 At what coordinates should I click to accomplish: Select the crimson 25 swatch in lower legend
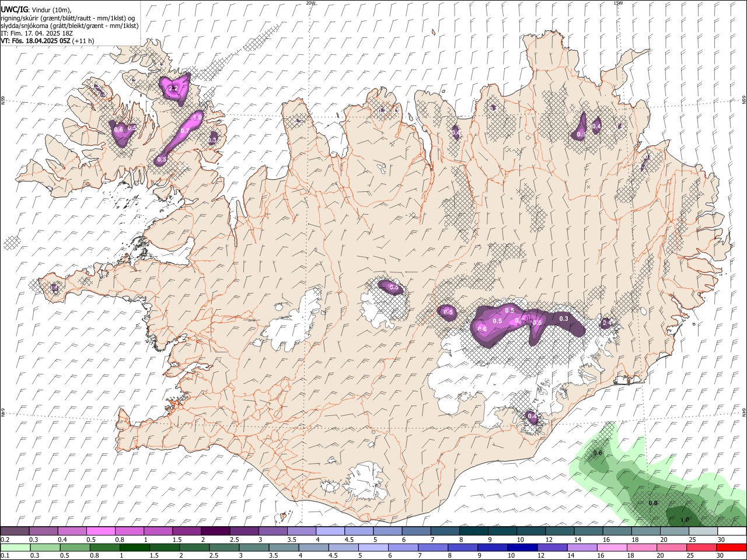701,548
